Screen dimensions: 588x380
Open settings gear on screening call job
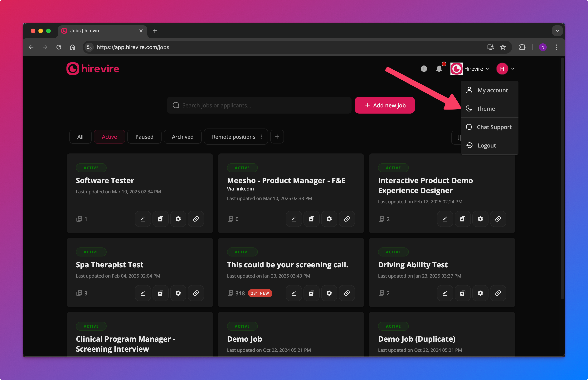click(329, 293)
